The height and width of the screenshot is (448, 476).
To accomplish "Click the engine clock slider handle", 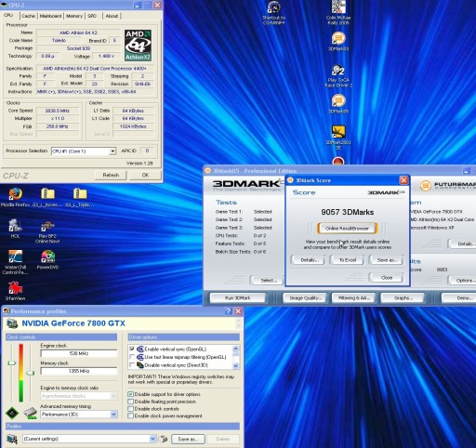I will coord(12,362).
